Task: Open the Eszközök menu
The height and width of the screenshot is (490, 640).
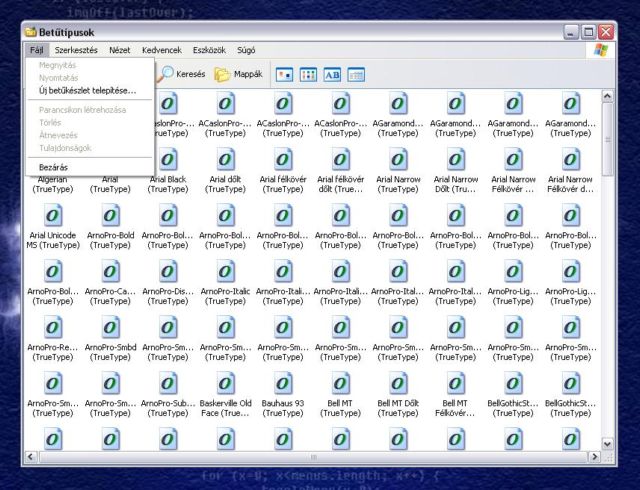Action: [x=209, y=48]
